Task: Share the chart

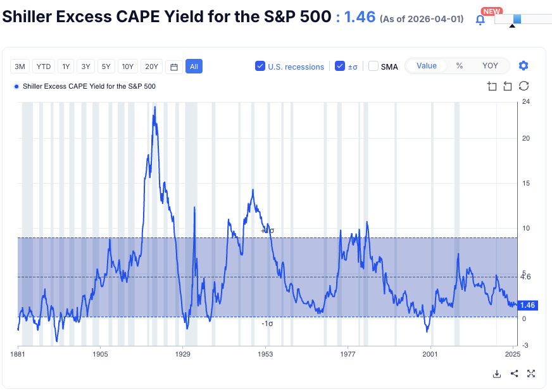Action: [514, 374]
